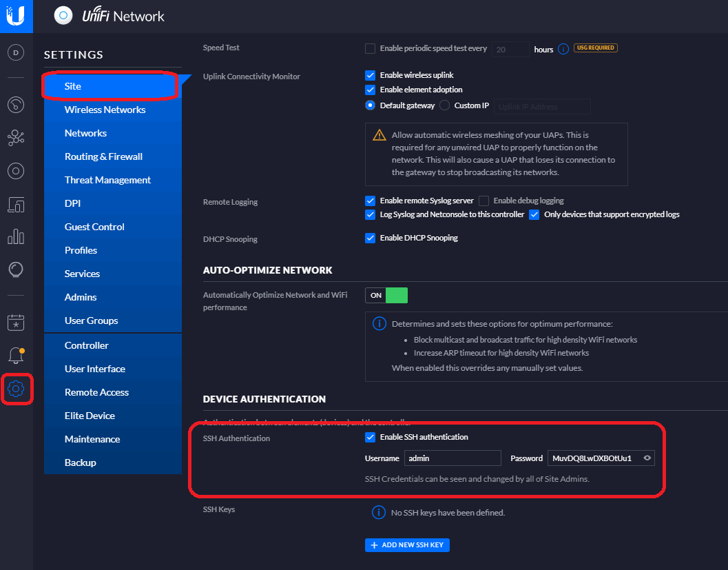Check Enable debug logging
Screen dimensions: 728x570
[x=483, y=201]
